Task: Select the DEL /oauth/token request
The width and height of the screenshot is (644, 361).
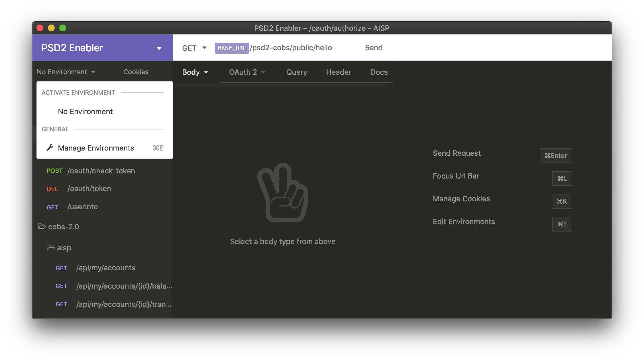Action: (103, 188)
